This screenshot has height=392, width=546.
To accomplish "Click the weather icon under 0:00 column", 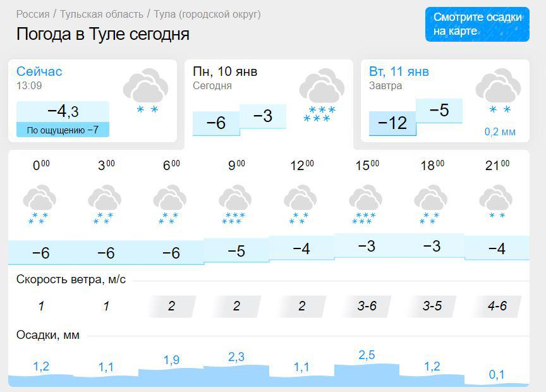I will (39, 205).
